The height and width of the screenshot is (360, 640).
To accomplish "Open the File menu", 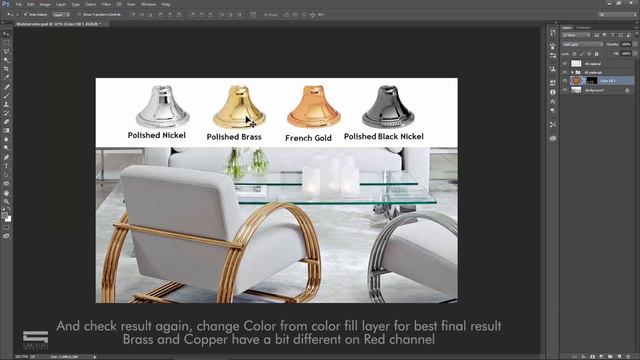I will [19, 4].
